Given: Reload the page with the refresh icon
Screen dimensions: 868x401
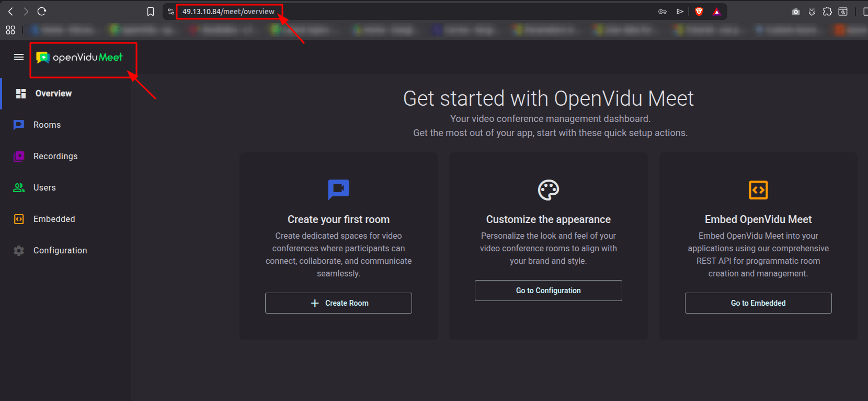Looking at the screenshot, I should pos(42,11).
